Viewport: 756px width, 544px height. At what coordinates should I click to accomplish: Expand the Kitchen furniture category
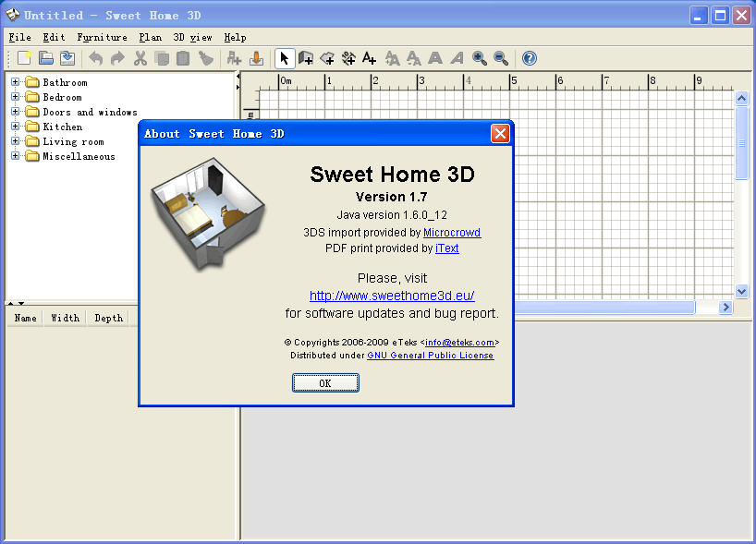coord(15,127)
